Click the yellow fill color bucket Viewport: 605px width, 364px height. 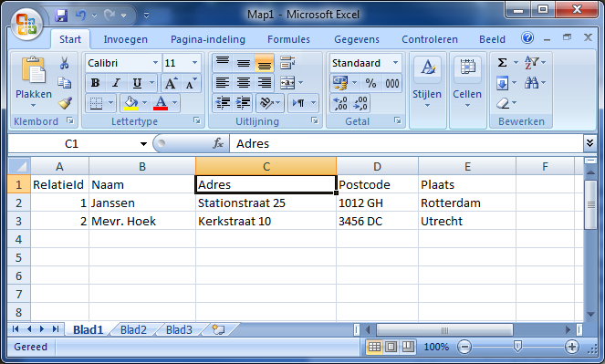(130, 103)
